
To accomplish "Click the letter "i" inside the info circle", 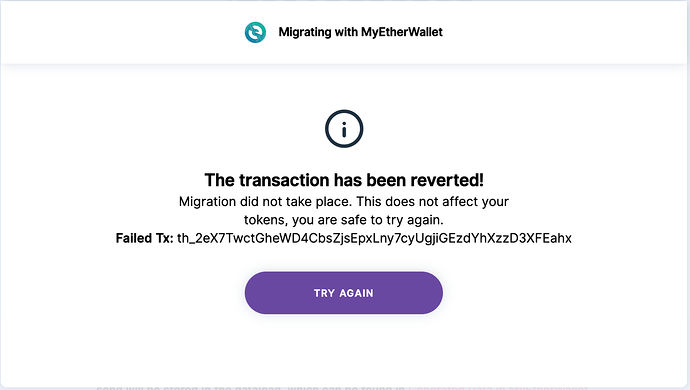I will [x=344, y=129].
